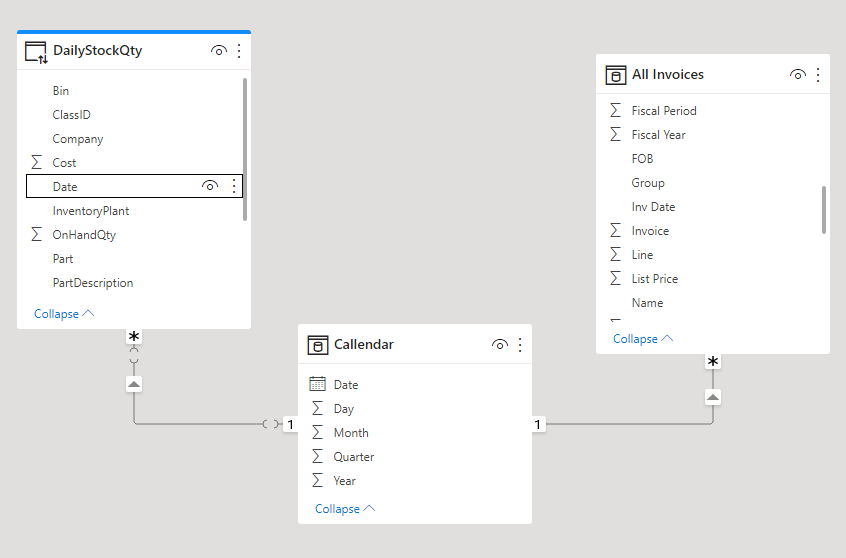846x558 pixels.
Task: Toggle visibility of DailyStockQty Date field
Action: [210, 186]
